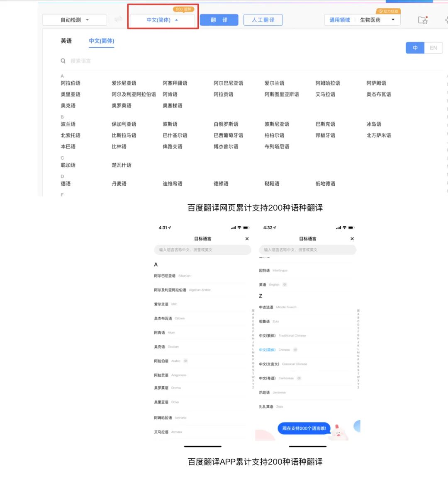Viewport: 448px width, 487px height.
Task: Tap the 现在支持200个语言哦 bubble
Action: 304,428
